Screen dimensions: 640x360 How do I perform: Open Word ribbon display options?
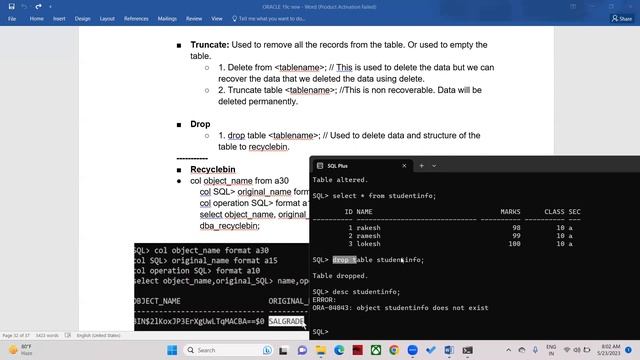pos(573,7)
